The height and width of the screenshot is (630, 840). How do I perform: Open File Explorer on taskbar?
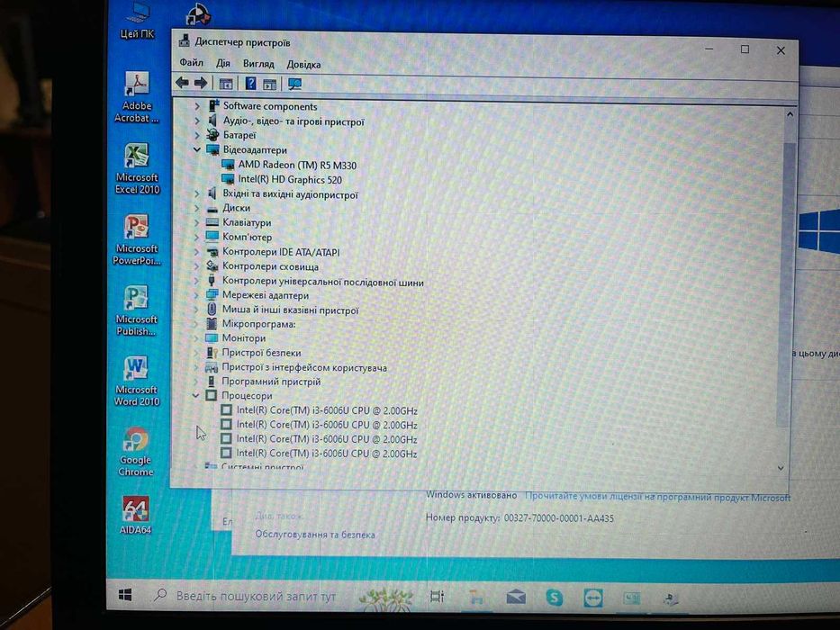pos(475,597)
